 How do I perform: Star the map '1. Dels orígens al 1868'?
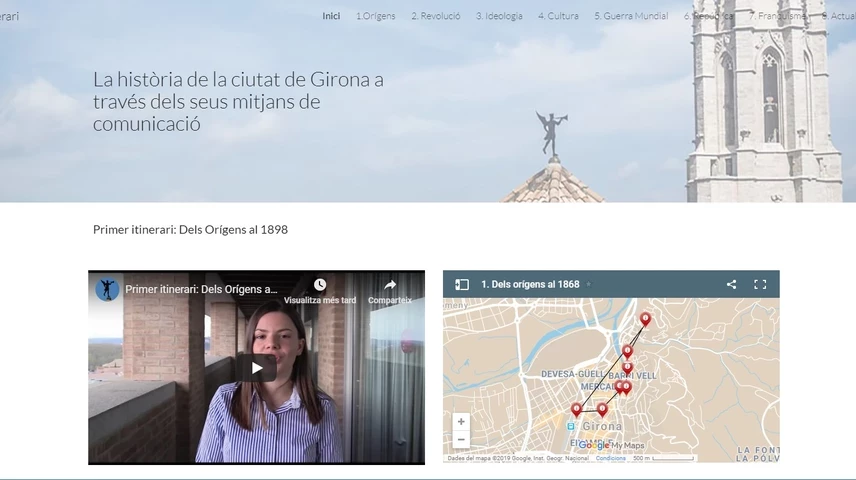click(x=588, y=285)
